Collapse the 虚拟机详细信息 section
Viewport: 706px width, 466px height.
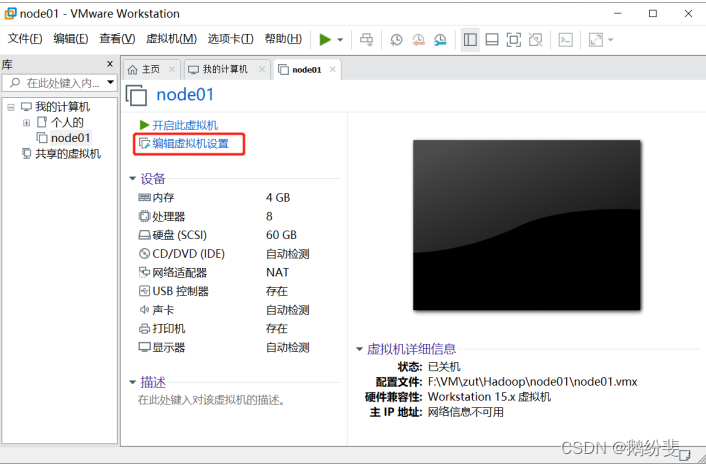coord(359,349)
